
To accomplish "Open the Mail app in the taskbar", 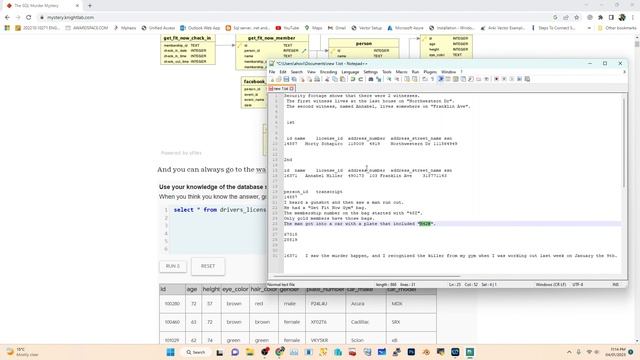I will (382, 352).
